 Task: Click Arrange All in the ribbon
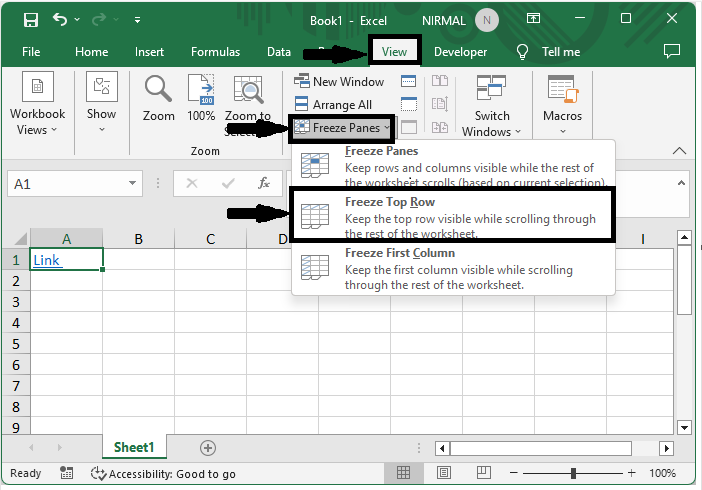coord(334,104)
